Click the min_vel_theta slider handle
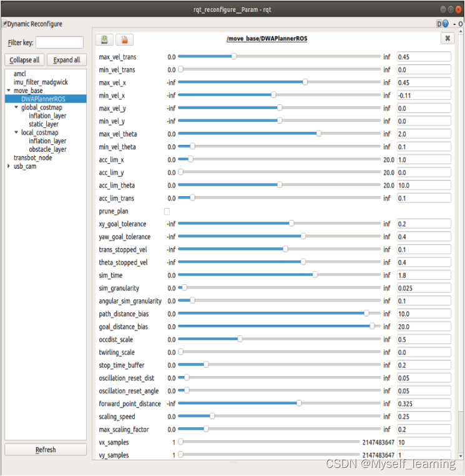Screen dimensions: 465x476 (x=192, y=146)
